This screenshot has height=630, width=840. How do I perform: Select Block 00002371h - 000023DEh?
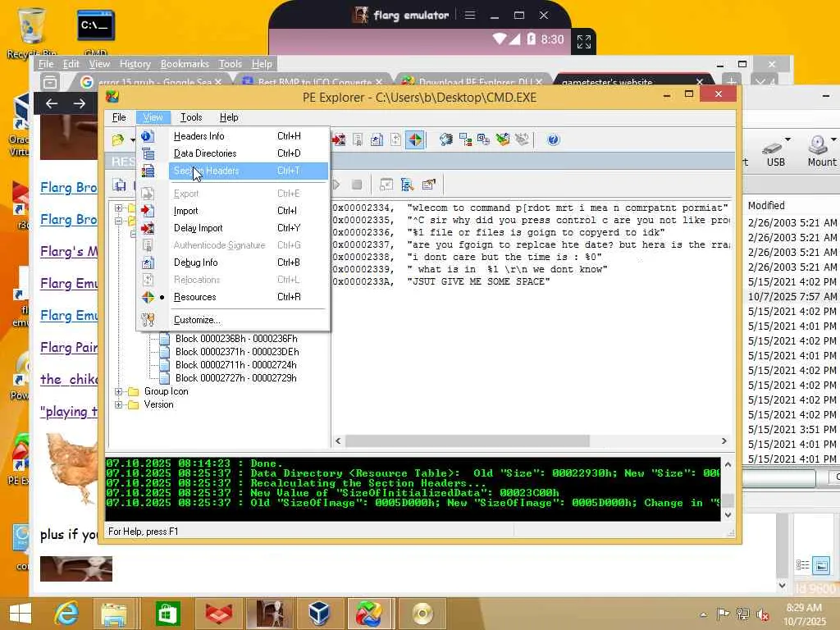coord(237,351)
